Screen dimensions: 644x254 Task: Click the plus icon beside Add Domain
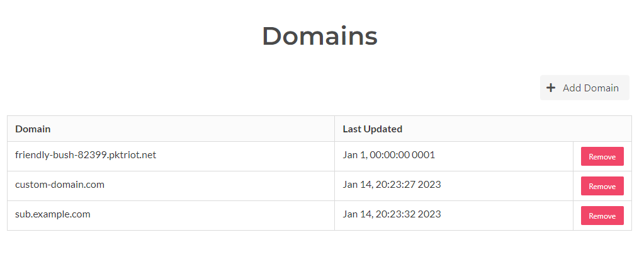(x=551, y=88)
